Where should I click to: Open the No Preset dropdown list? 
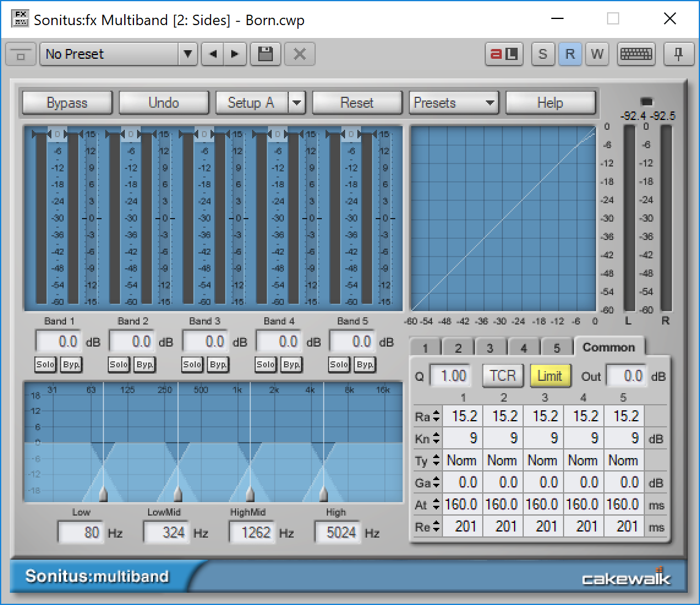[x=188, y=54]
